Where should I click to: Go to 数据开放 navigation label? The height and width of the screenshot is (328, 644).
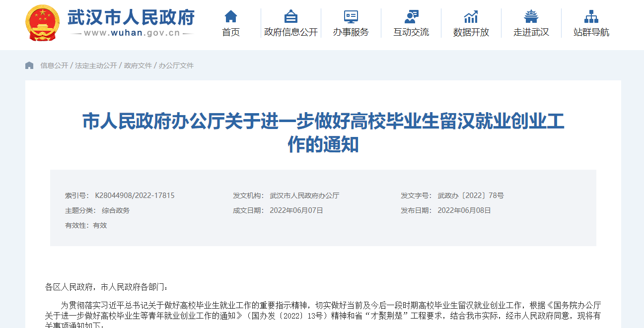[x=471, y=32]
